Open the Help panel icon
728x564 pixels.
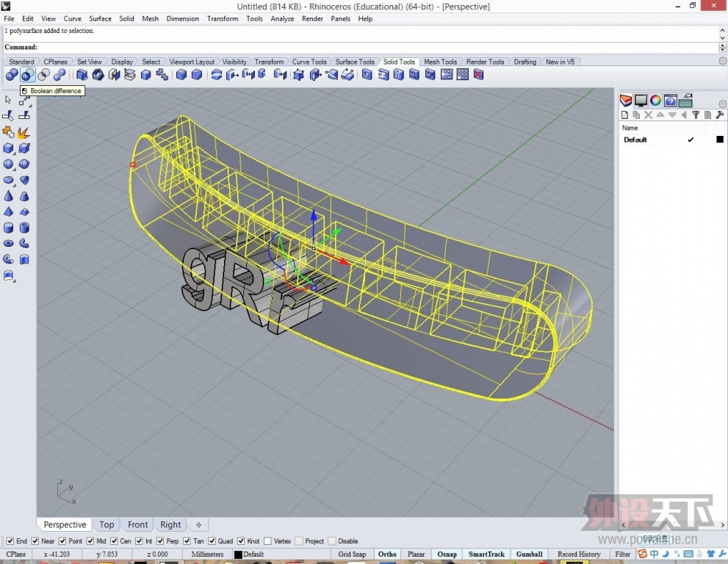671,101
